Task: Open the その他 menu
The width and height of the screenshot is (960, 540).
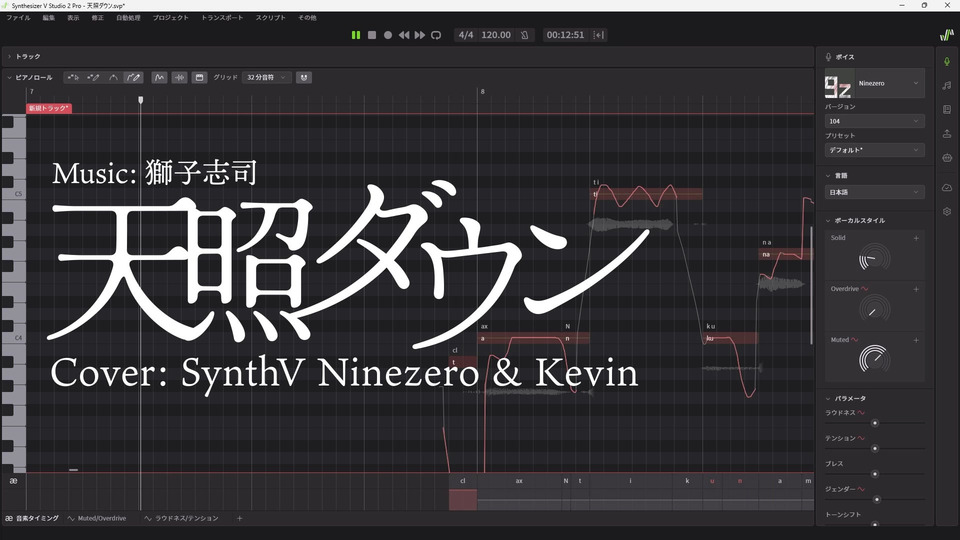Action: [307, 18]
